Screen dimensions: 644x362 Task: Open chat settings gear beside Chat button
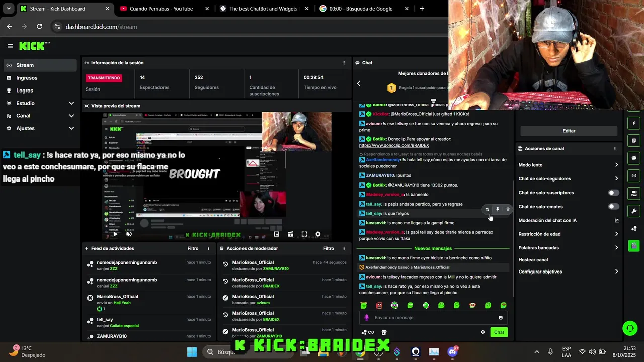(x=483, y=332)
